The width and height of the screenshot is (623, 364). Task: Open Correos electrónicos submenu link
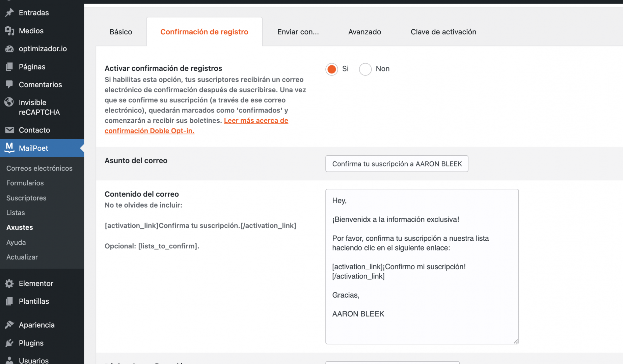tap(39, 168)
